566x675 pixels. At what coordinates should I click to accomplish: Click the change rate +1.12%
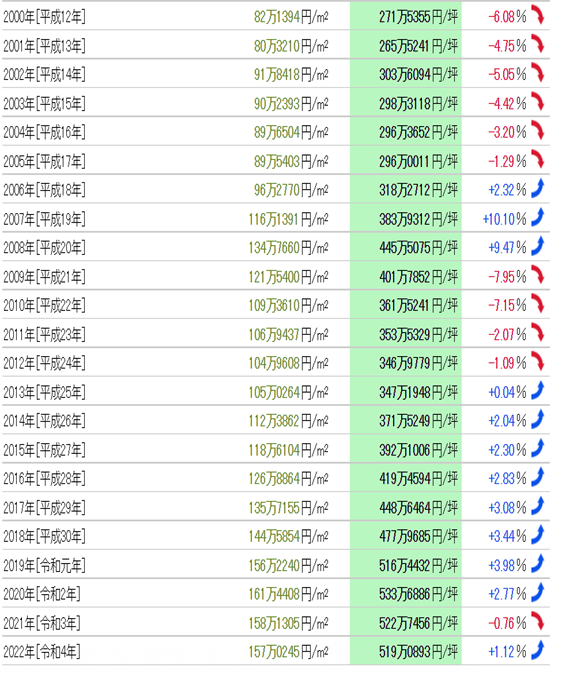point(507,652)
